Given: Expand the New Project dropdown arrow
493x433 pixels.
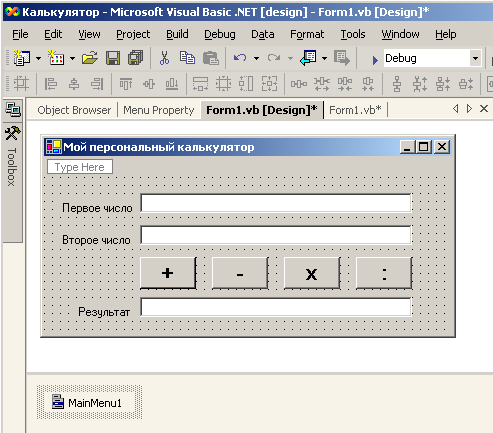Looking at the screenshot, I should pyautogui.click(x=39, y=58).
